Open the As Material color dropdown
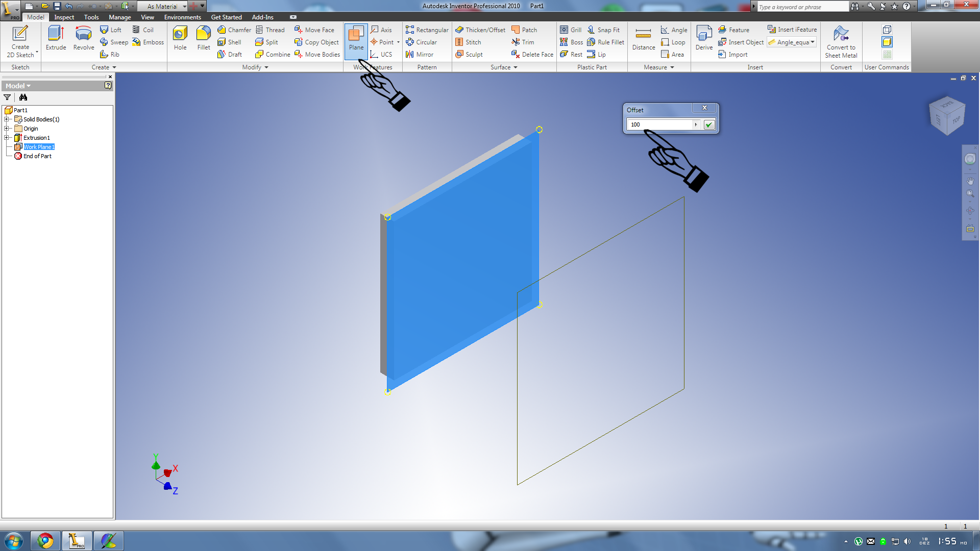980x551 pixels. 184,7
